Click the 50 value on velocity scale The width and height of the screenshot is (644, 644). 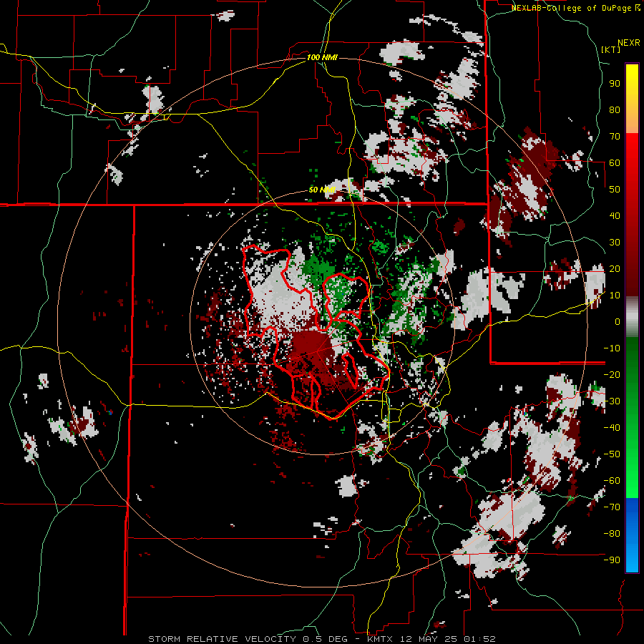tap(615, 190)
